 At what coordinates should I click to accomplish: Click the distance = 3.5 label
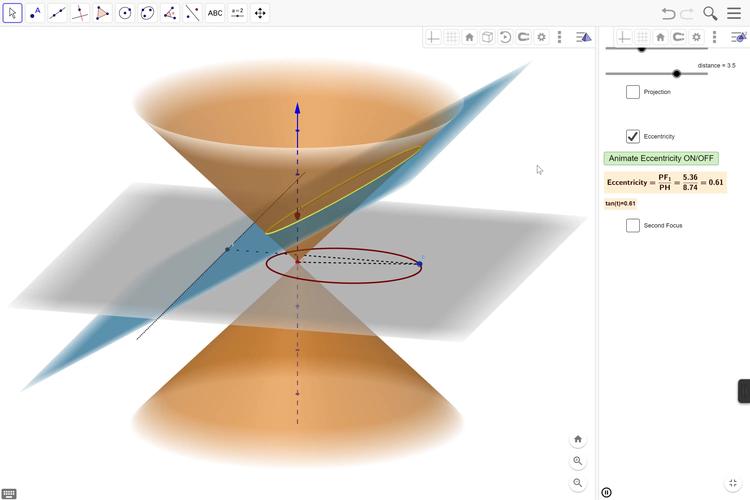coord(717,66)
